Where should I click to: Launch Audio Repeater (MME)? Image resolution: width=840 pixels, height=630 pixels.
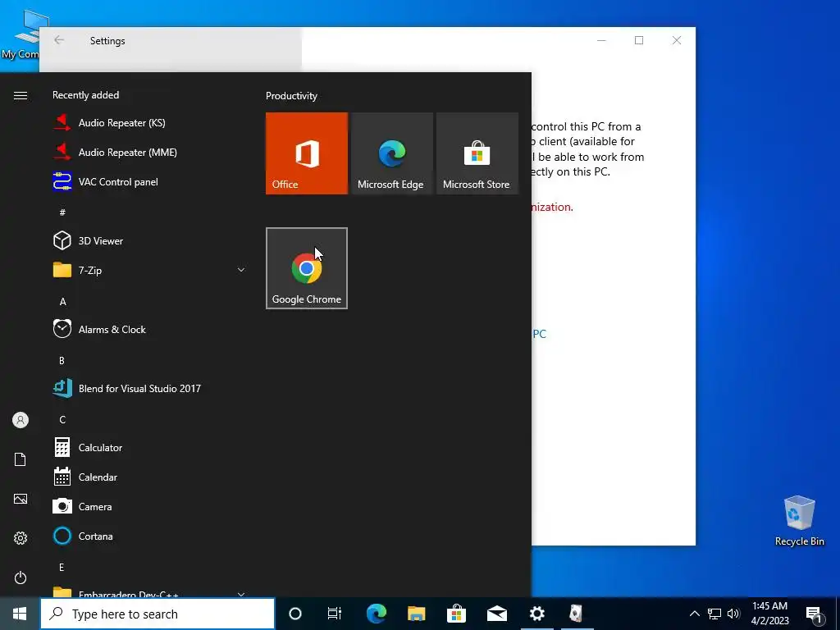[149, 152]
